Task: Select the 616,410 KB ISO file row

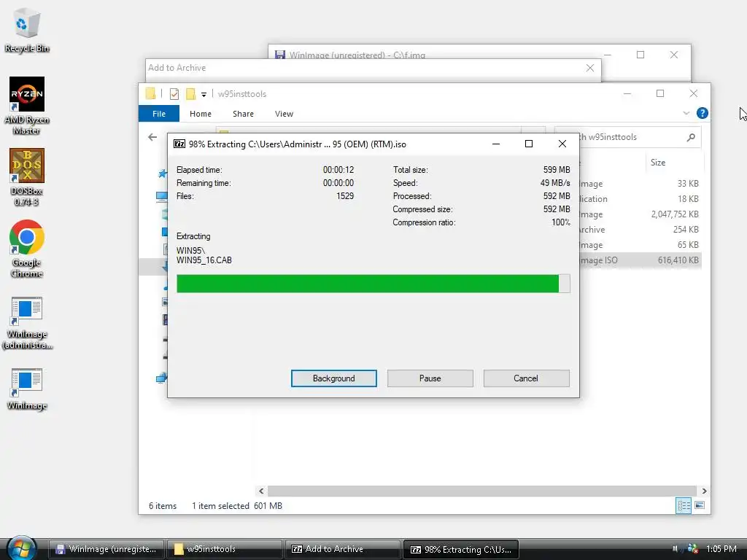Action: (x=640, y=260)
